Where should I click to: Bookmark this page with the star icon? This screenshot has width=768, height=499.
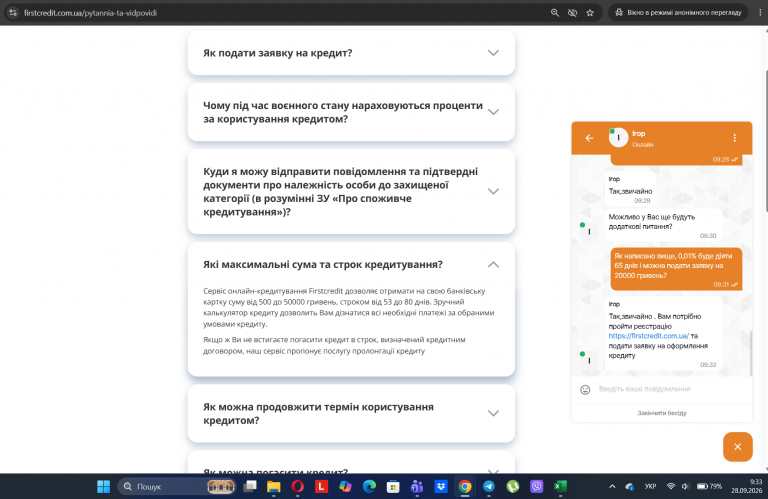point(590,13)
